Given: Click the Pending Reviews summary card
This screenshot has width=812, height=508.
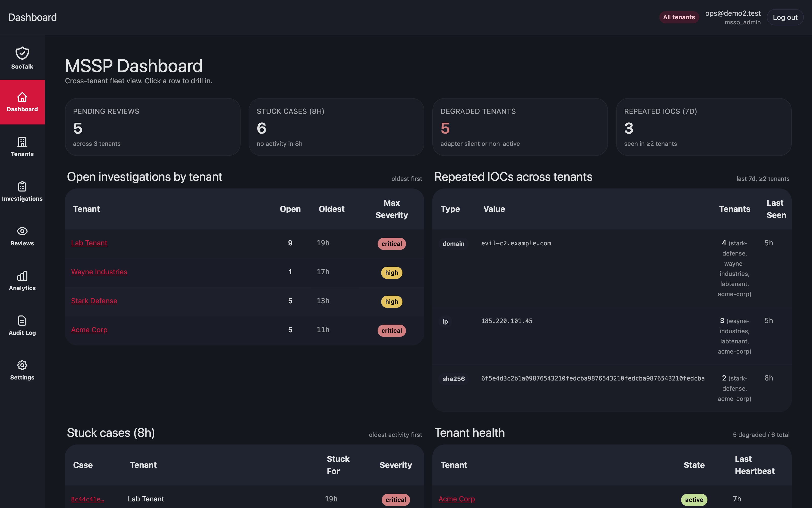Looking at the screenshot, I should (x=153, y=127).
